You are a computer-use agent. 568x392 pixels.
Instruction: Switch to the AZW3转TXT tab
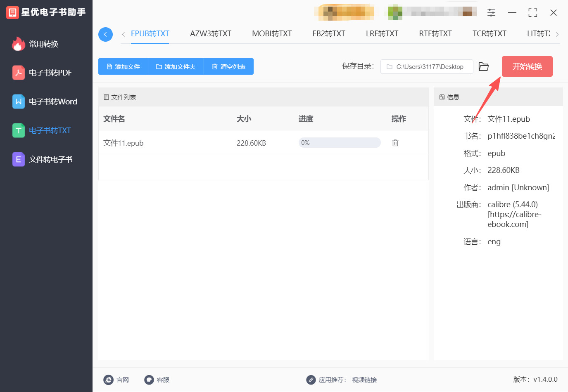(210, 34)
